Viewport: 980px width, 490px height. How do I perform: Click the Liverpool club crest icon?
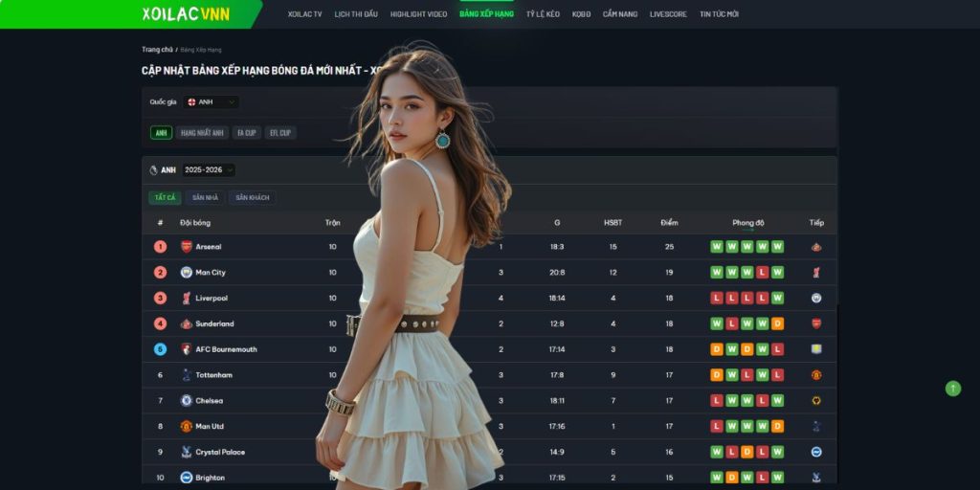click(187, 299)
